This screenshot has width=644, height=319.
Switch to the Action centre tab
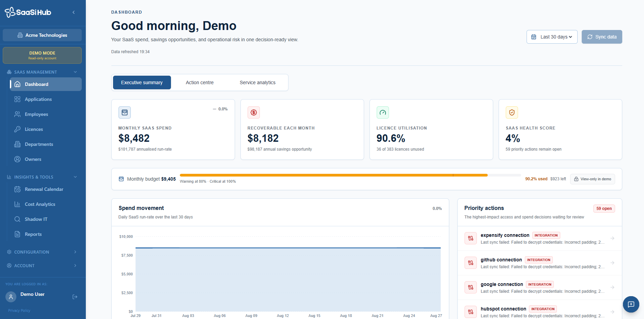[x=200, y=82]
